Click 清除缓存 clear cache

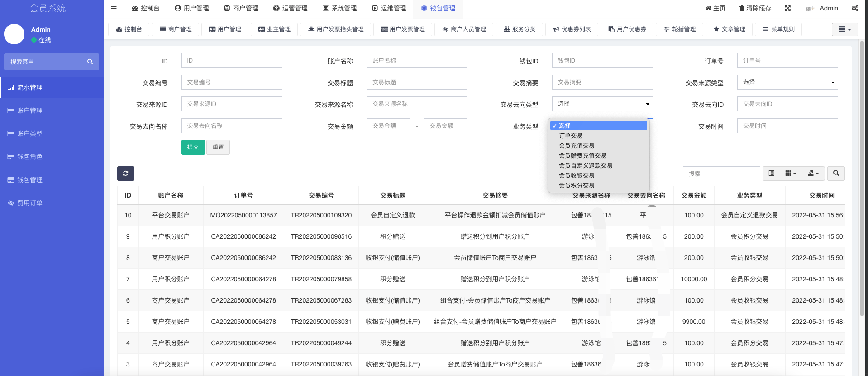(755, 8)
